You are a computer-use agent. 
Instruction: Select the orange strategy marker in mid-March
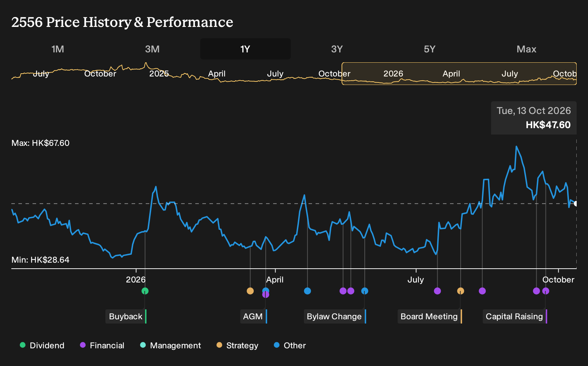[x=250, y=291]
